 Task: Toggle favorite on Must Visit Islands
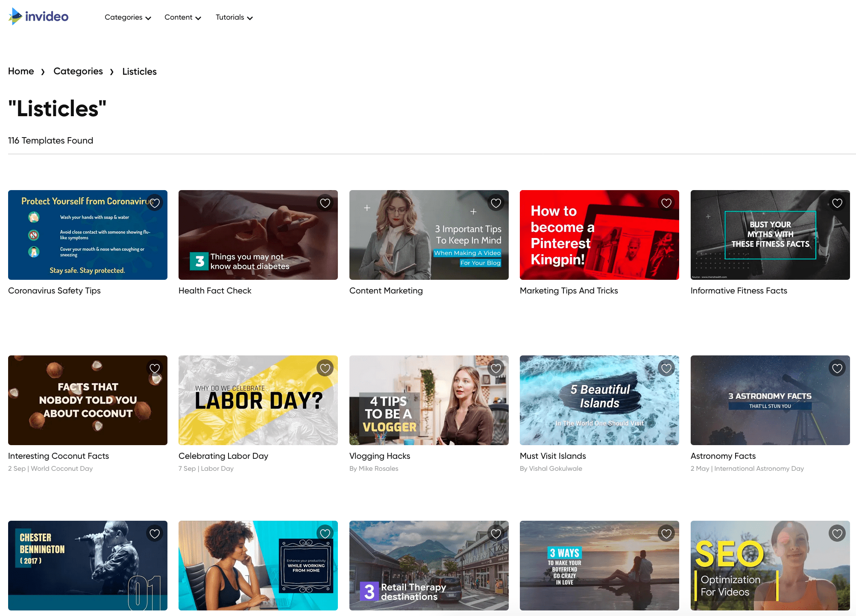click(666, 368)
